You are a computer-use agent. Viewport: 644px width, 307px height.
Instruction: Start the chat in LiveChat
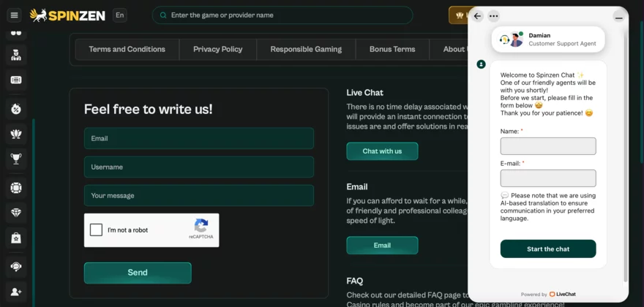[x=548, y=249]
